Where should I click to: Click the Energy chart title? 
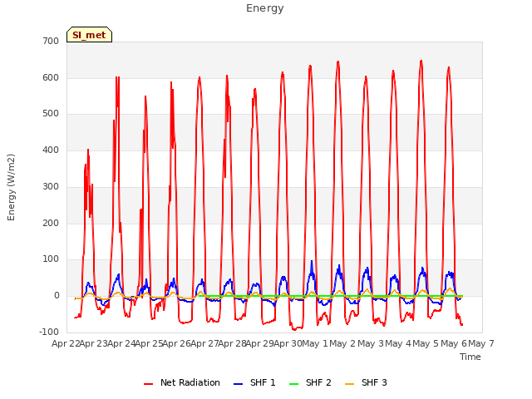[265, 8]
